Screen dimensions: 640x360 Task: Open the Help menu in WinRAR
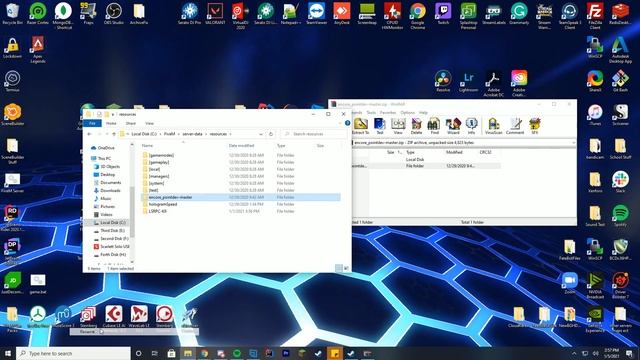[x=423, y=112]
